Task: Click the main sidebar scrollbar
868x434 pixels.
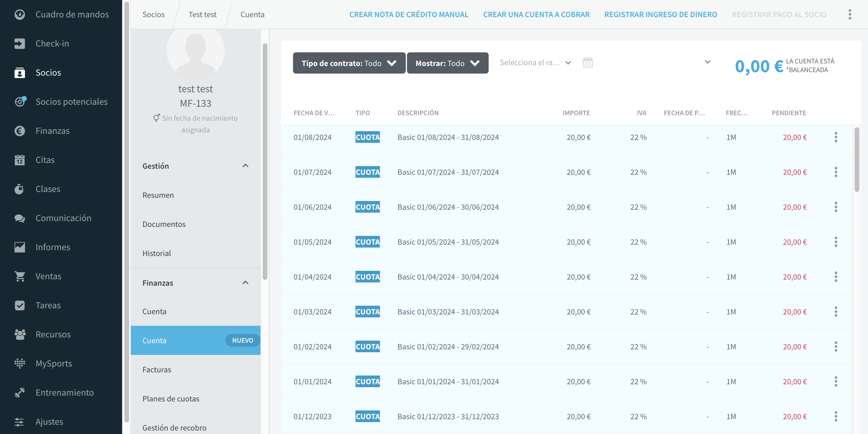Action: click(x=126, y=212)
